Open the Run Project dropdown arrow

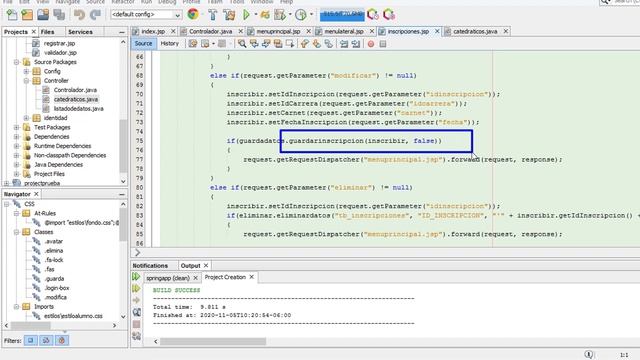(x=256, y=15)
